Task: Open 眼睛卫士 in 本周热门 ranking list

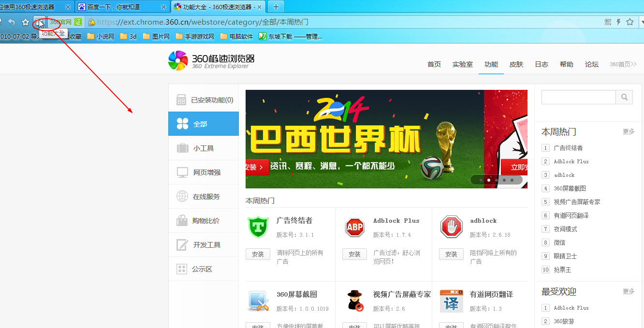Action: tap(565, 256)
